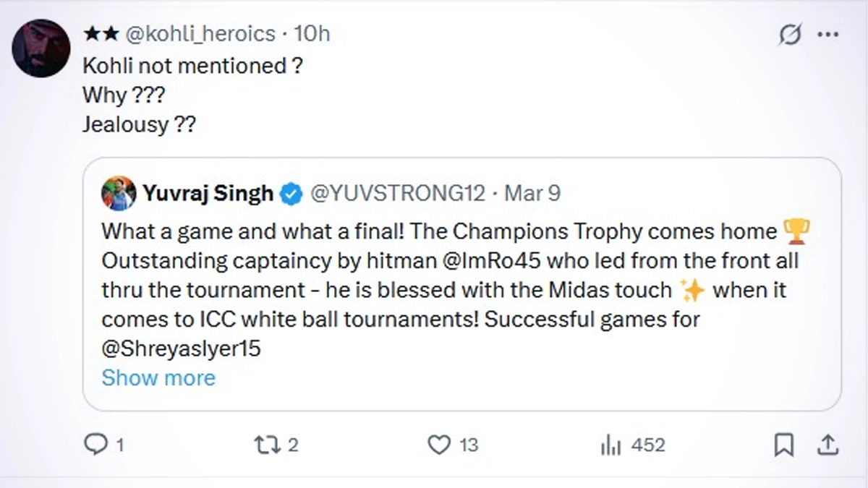
Task: Click the 10h timestamp link
Action: coord(312,34)
